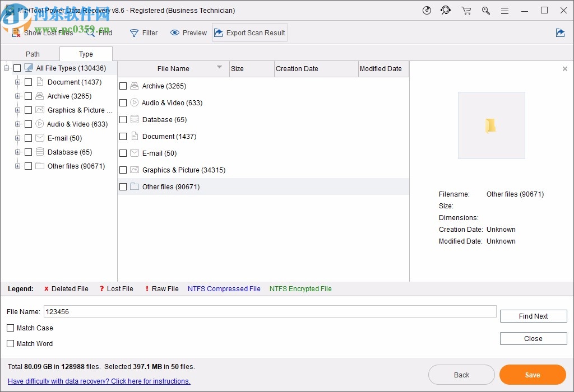Collapse the All File Types tree node
574x392 pixels.
click(x=6, y=68)
